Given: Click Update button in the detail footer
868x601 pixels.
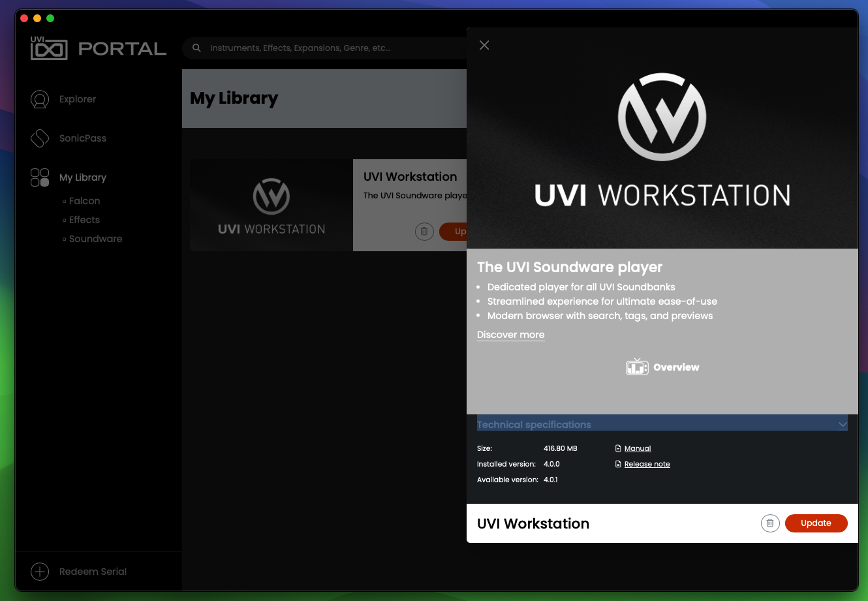Looking at the screenshot, I should click(x=816, y=523).
